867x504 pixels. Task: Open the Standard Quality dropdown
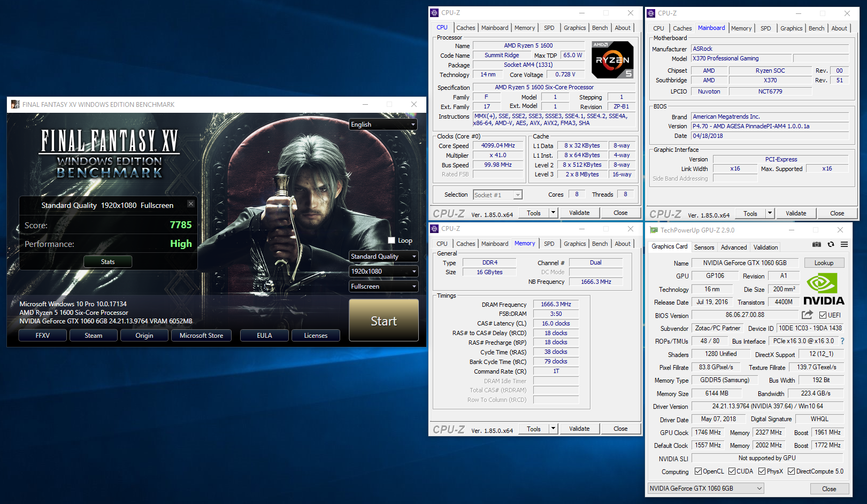pyautogui.click(x=383, y=257)
